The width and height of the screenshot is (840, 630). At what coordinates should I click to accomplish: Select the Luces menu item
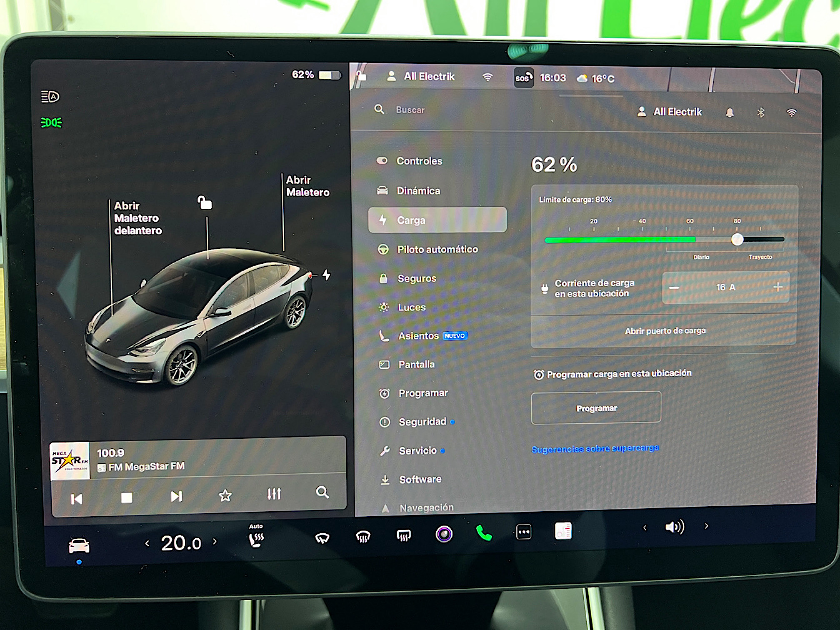point(412,307)
